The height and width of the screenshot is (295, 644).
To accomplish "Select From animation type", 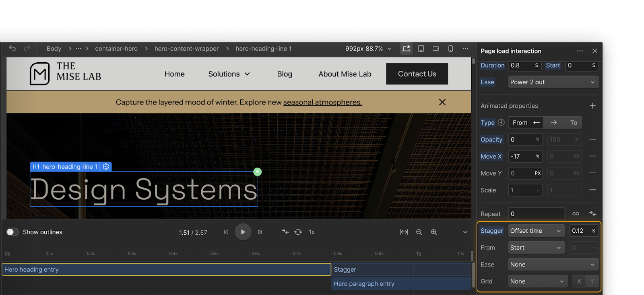I will [x=526, y=123].
